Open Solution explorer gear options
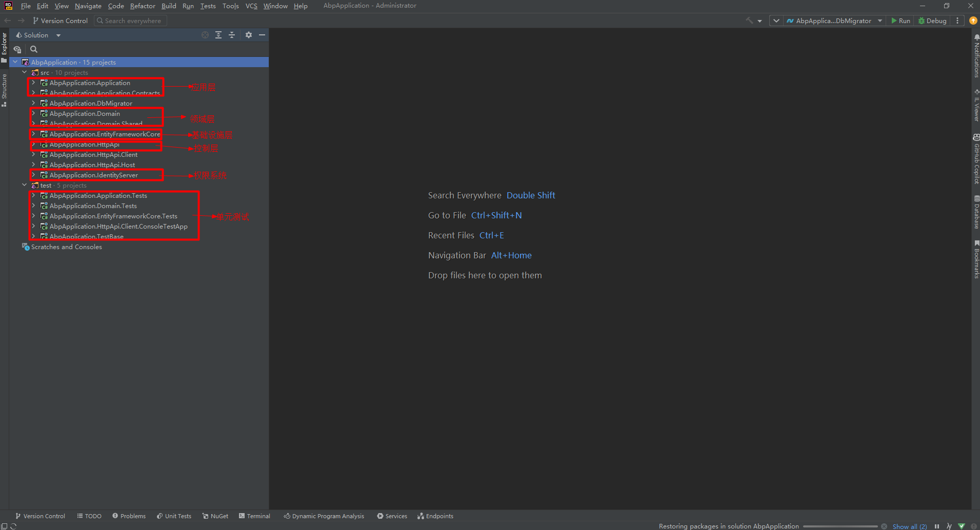980x530 pixels. point(249,35)
